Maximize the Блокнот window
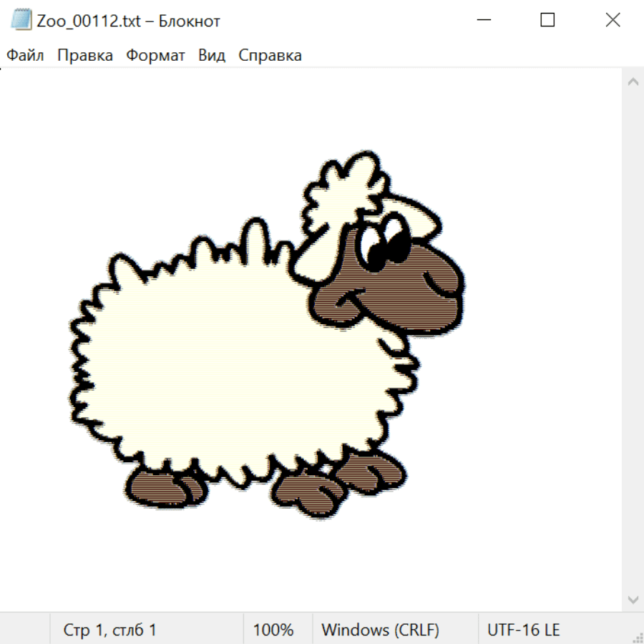 pyautogui.click(x=547, y=20)
